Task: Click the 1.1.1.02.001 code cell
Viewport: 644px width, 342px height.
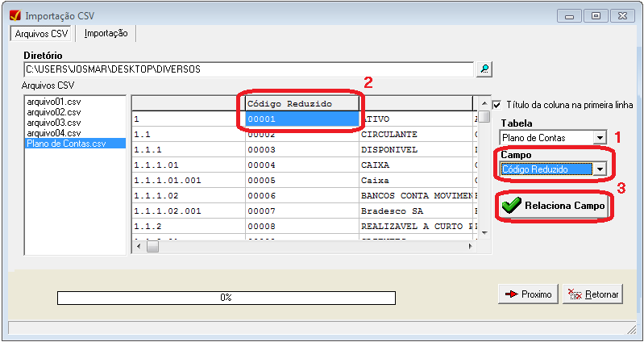Action: (189, 211)
